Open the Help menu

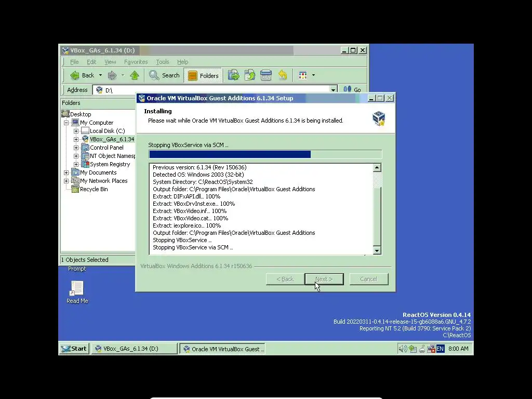[182, 62]
